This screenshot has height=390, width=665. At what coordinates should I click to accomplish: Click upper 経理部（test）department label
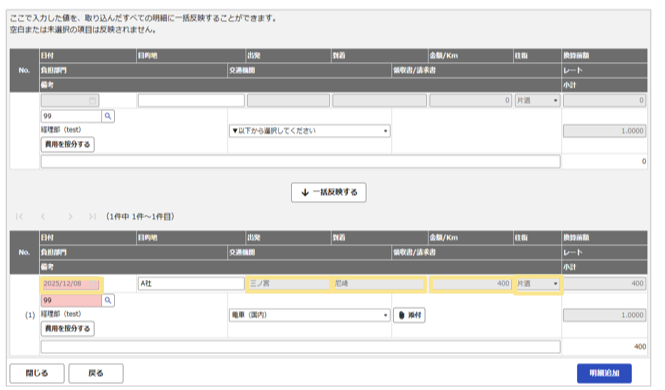click(61, 130)
